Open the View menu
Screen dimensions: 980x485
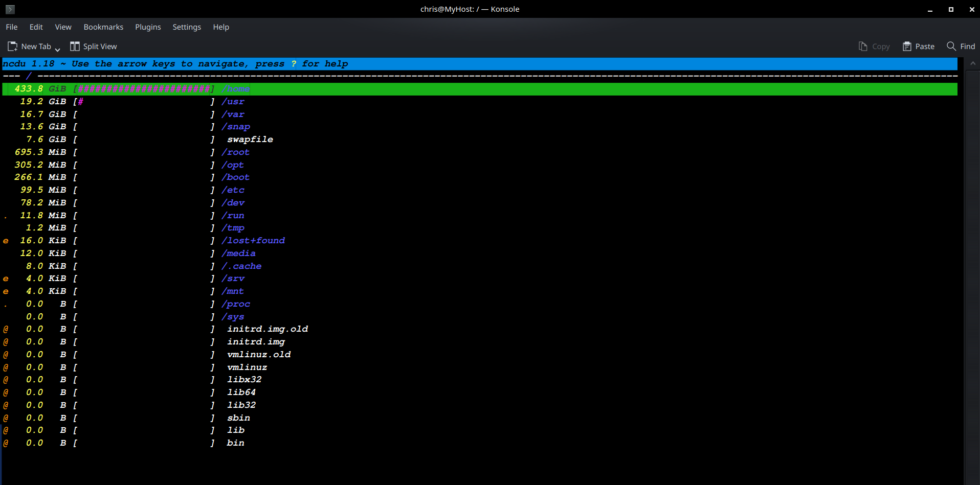(x=63, y=27)
